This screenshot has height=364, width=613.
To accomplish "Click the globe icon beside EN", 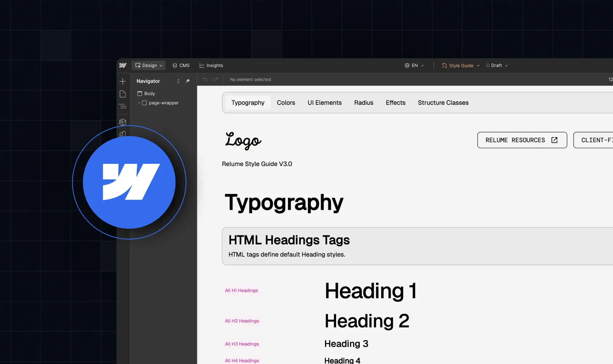I will click(407, 66).
